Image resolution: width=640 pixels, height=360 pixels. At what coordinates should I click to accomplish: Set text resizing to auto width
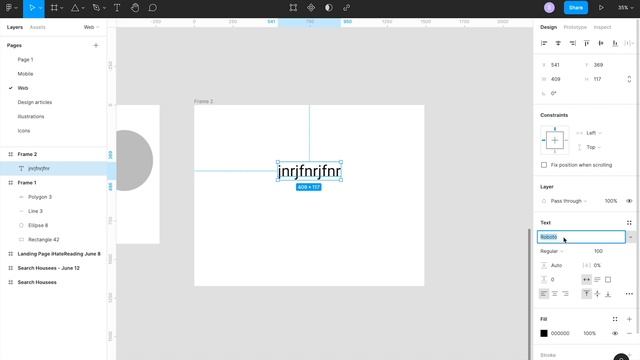pyautogui.click(x=586, y=280)
